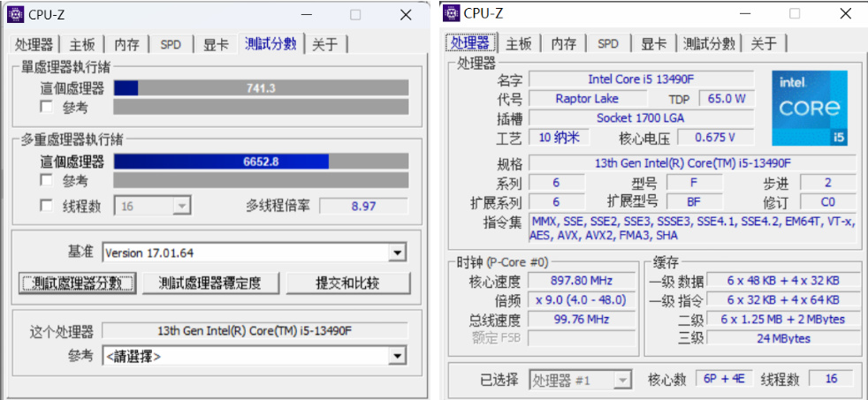
Task: Open the 參考 <請選擇> dropdown
Action: [x=255, y=357]
